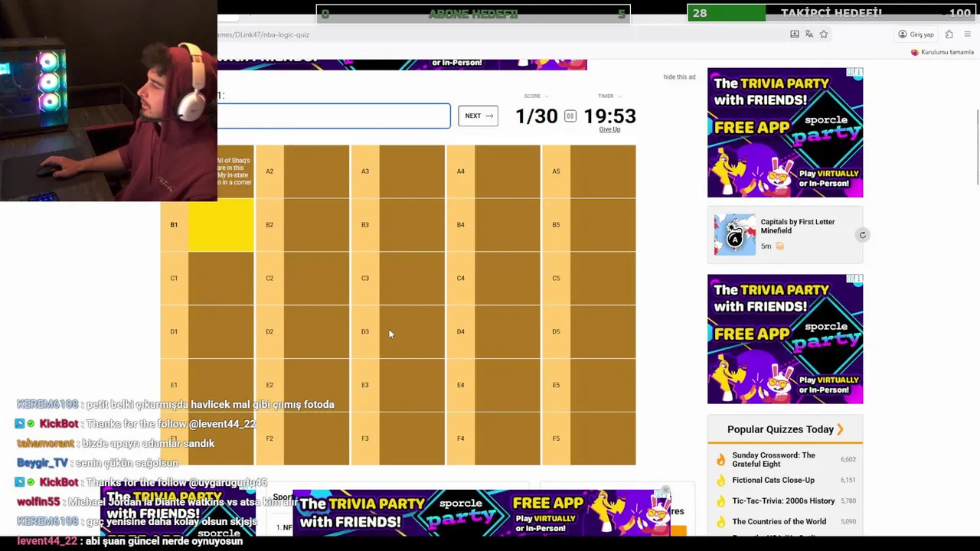Select grid cell B5
The height and width of the screenshot is (551, 980).
click(x=589, y=225)
